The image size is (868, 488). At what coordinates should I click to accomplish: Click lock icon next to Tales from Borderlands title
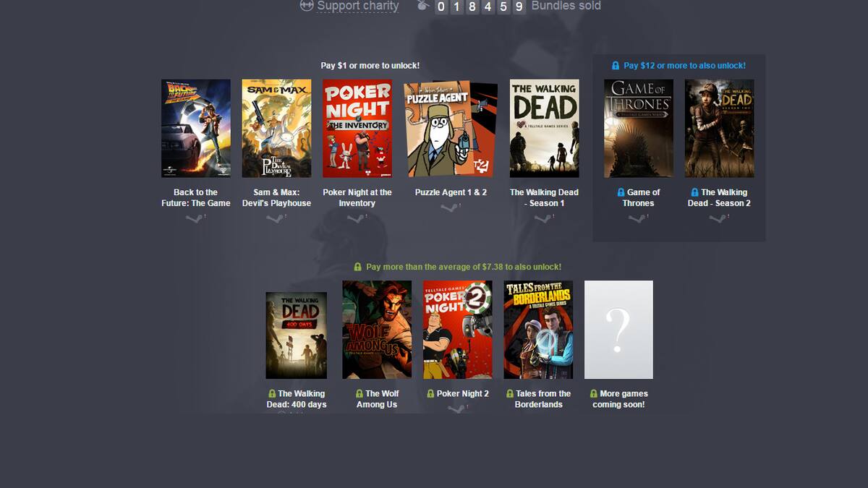point(510,394)
